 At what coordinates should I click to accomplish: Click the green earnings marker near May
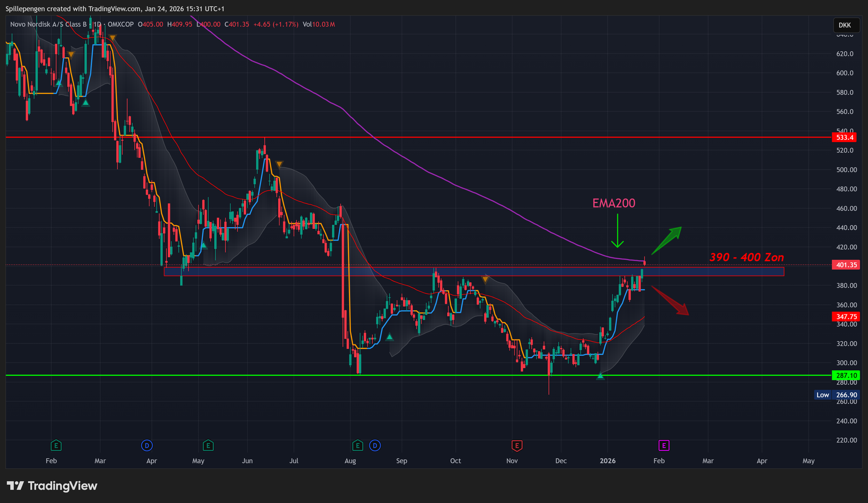208,446
